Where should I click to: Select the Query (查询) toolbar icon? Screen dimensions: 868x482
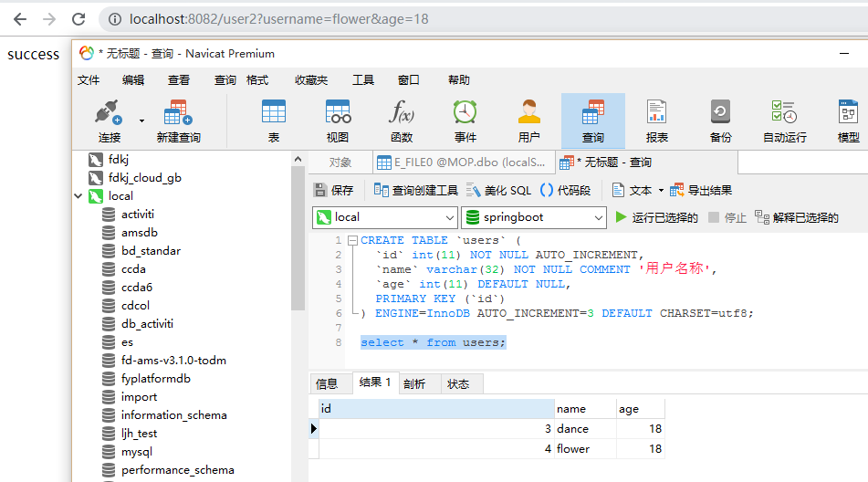point(593,121)
